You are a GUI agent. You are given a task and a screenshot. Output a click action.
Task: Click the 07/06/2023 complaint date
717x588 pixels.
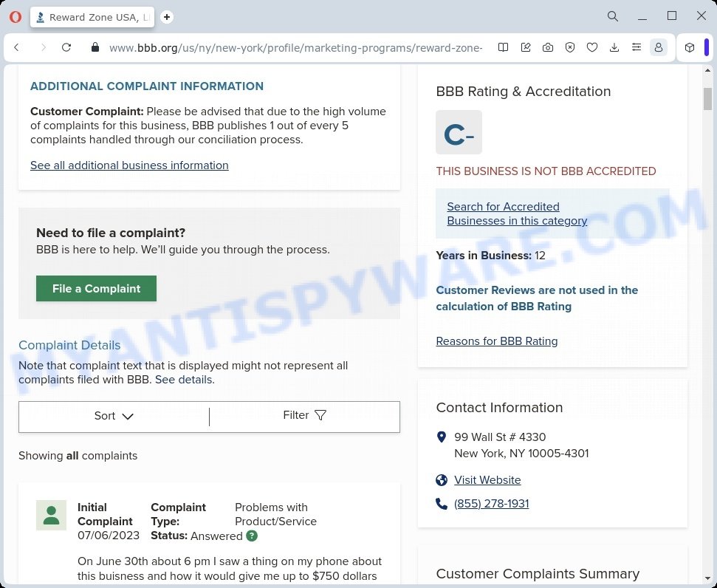click(x=109, y=536)
